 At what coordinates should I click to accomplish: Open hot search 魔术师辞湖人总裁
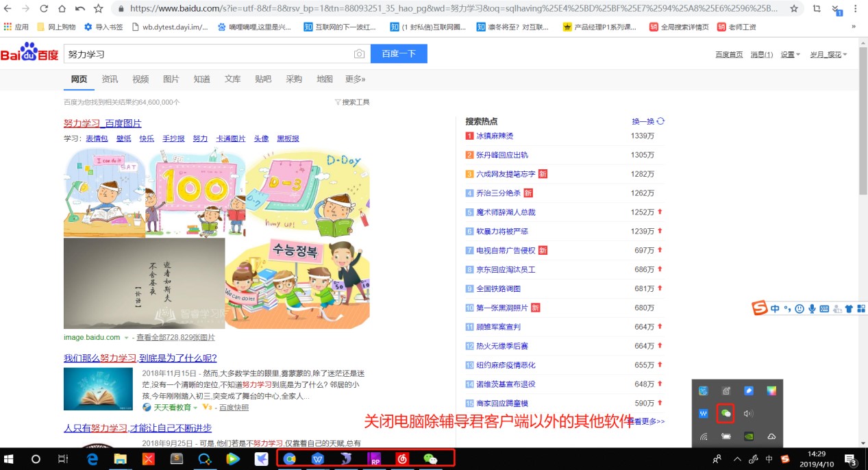pos(506,212)
